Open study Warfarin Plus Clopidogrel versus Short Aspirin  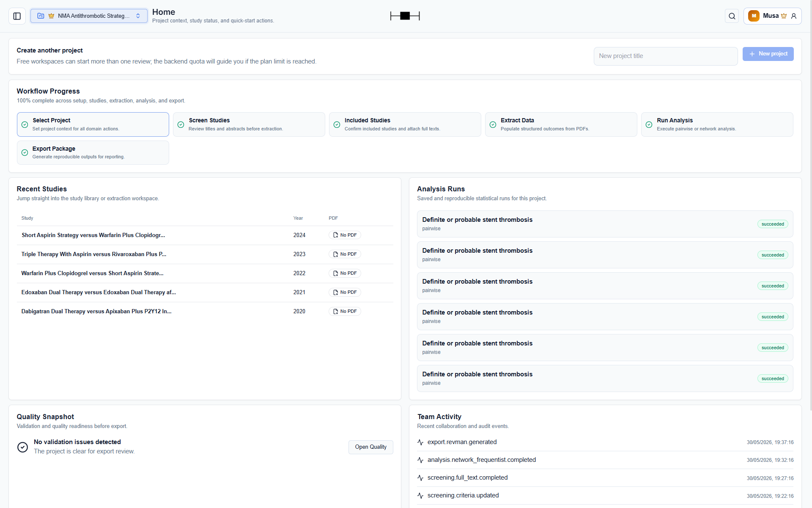pos(92,273)
